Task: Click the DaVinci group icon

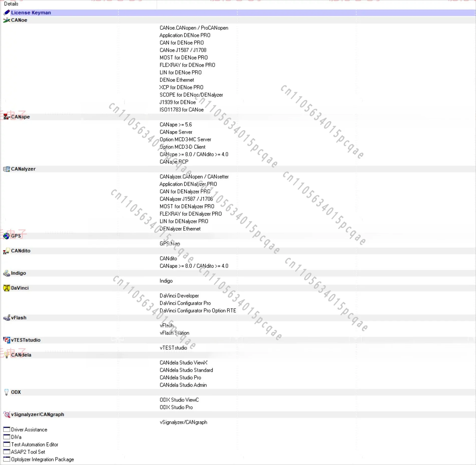Action: [x=7, y=288]
